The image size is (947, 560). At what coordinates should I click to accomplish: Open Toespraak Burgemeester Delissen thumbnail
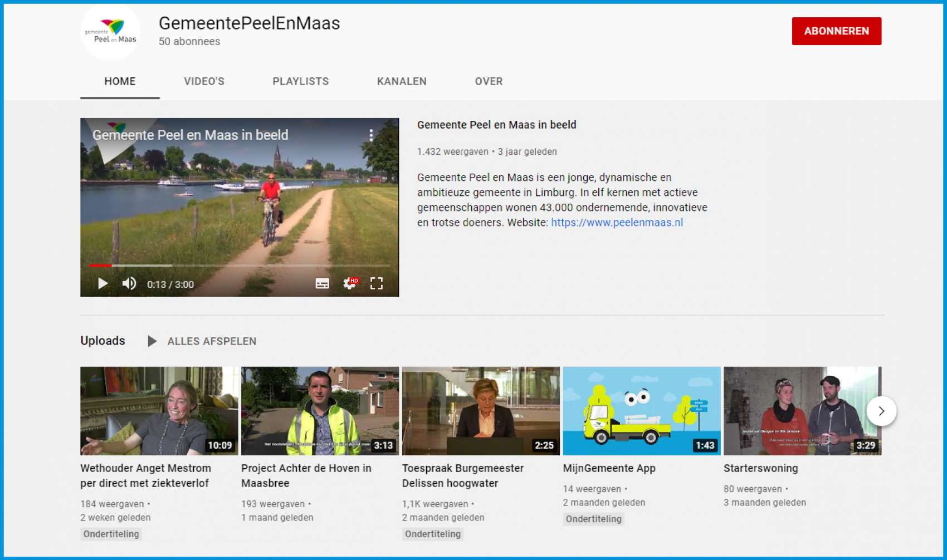[x=481, y=411]
